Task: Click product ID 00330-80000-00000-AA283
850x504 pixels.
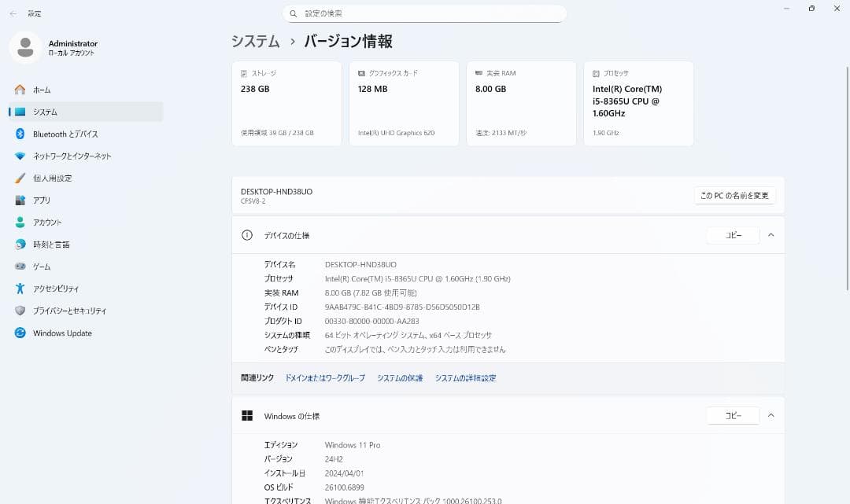Action: pos(371,321)
